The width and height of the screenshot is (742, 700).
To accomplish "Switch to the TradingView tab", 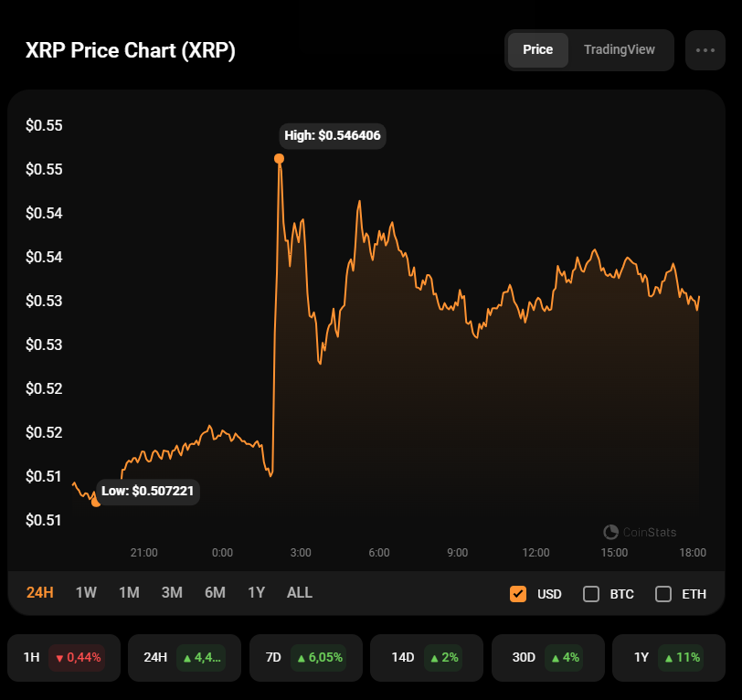I will (x=619, y=49).
